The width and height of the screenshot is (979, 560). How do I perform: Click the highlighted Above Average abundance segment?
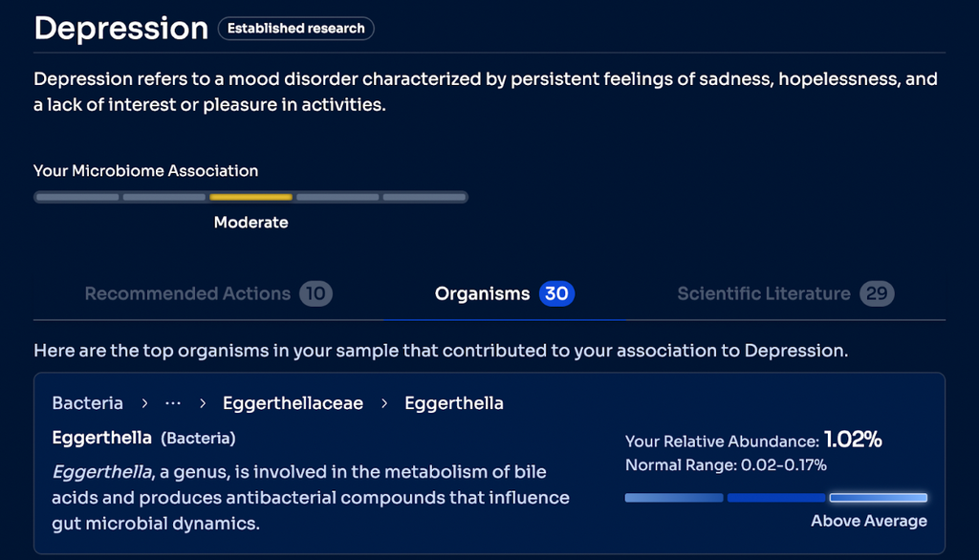878,498
